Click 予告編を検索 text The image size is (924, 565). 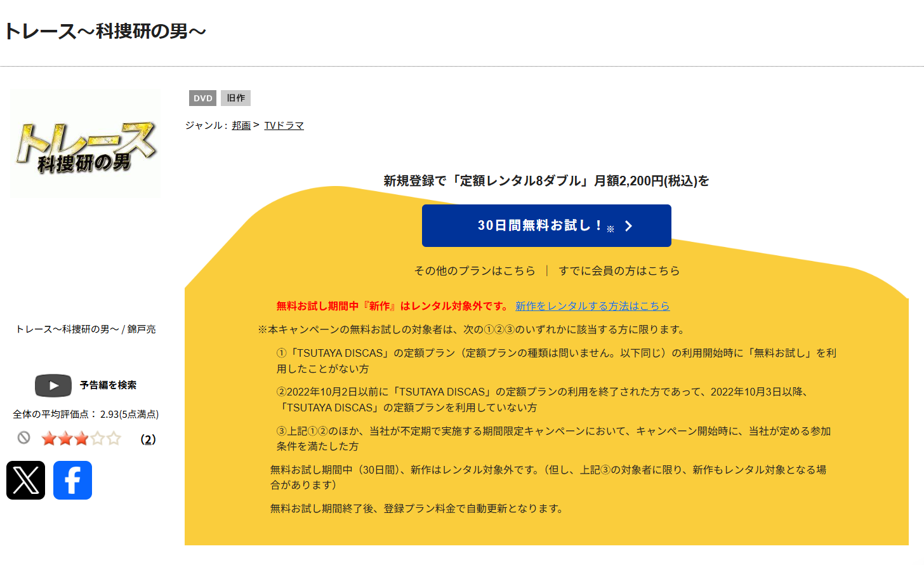pyautogui.click(x=108, y=385)
